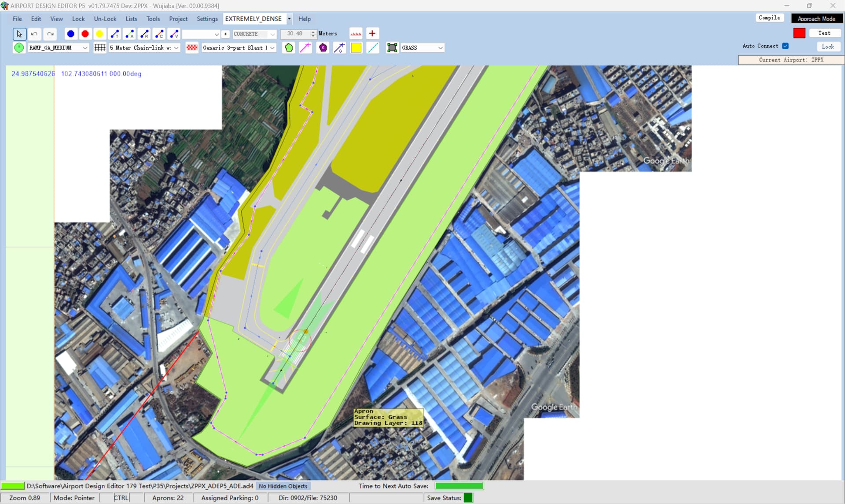Click the undo arrow icon
Screen dimensions: 845x504
34,34
